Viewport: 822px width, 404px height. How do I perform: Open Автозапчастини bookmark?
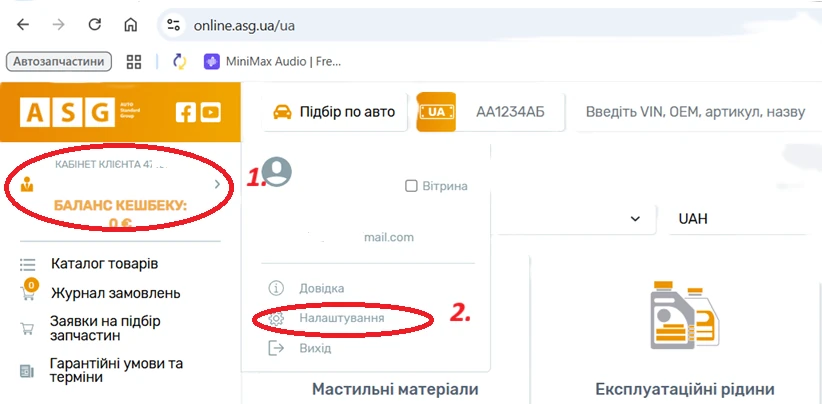(59, 62)
